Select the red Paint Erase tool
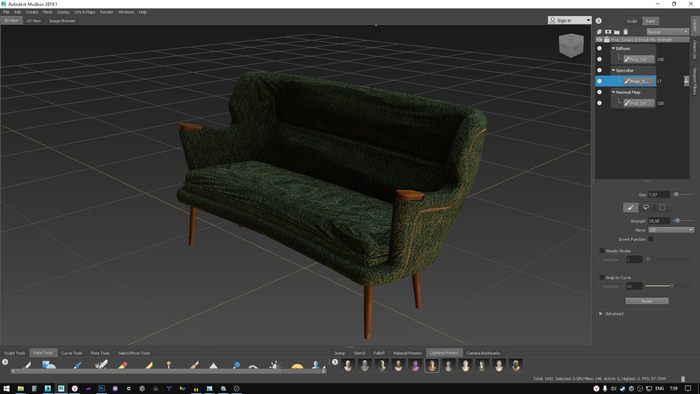 pos(123,365)
